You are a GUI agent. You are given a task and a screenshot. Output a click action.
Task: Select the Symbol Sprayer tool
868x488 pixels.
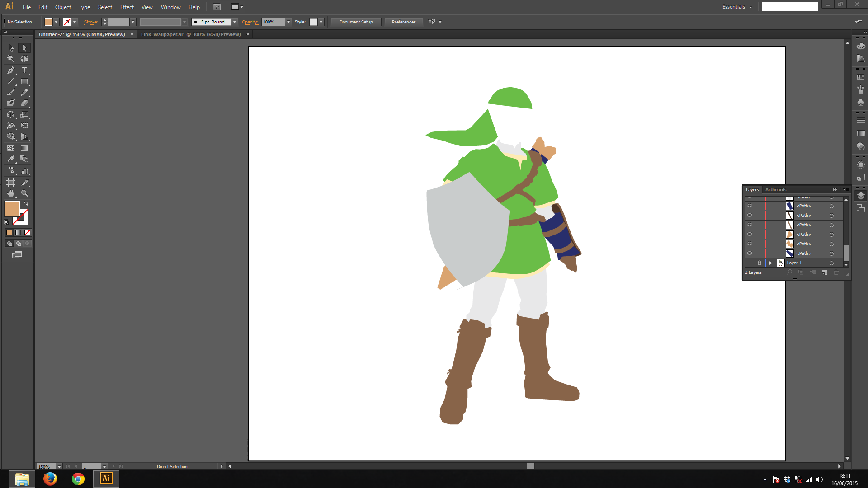[11, 171]
